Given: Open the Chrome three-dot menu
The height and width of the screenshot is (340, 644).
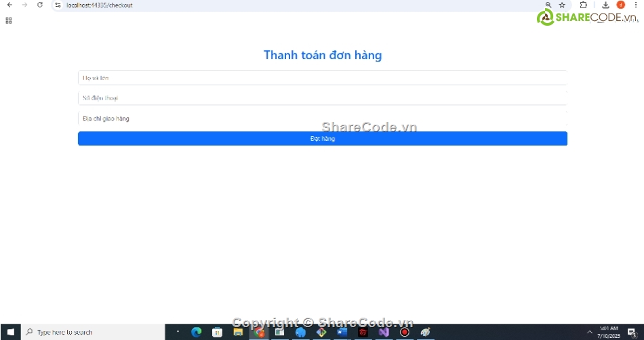Looking at the screenshot, I should tap(635, 5).
